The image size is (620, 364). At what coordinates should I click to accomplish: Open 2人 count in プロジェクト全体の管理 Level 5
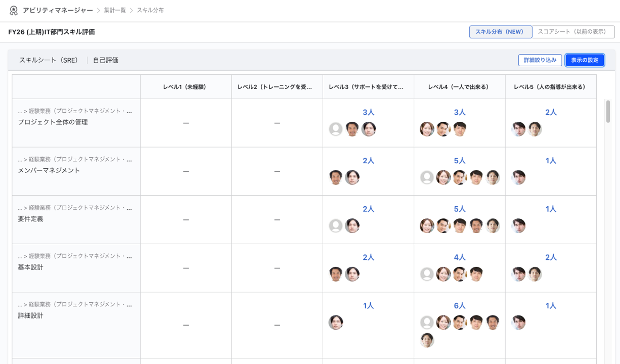551,112
